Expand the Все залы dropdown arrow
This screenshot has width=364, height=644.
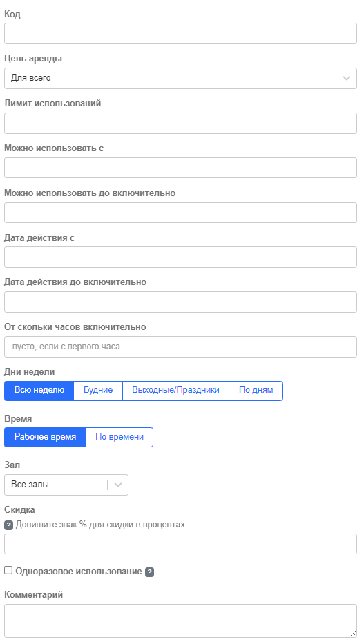click(118, 485)
